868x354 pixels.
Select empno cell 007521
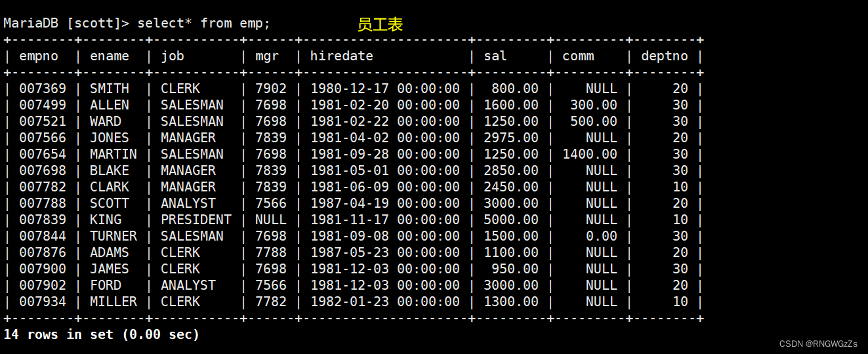tap(43, 121)
